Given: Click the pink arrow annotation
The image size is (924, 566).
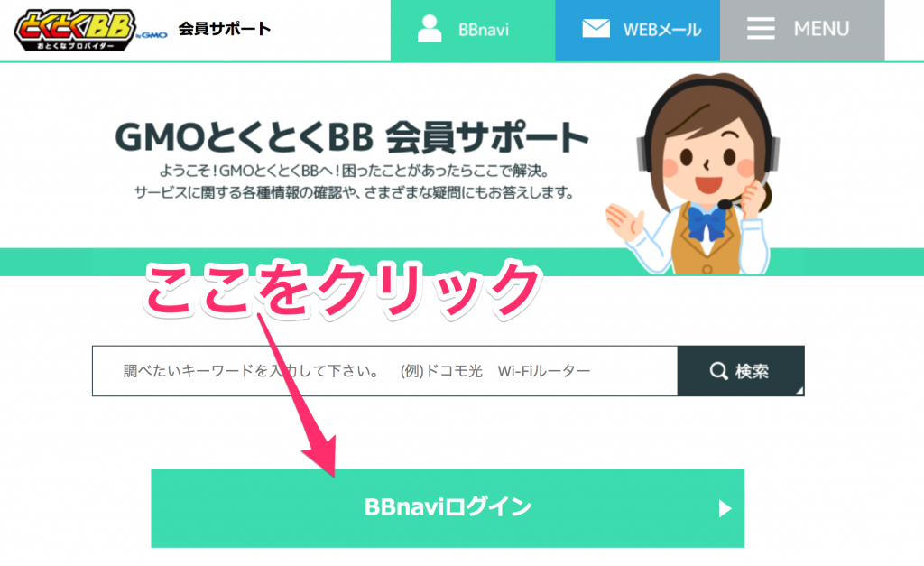Looking at the screenshot, I should pos(298,395).
